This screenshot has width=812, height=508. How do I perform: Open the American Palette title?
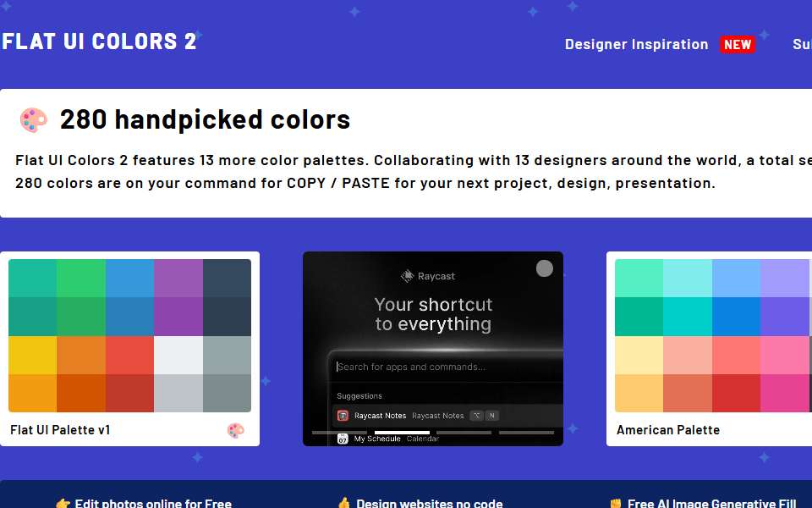(x=668, y=430)
